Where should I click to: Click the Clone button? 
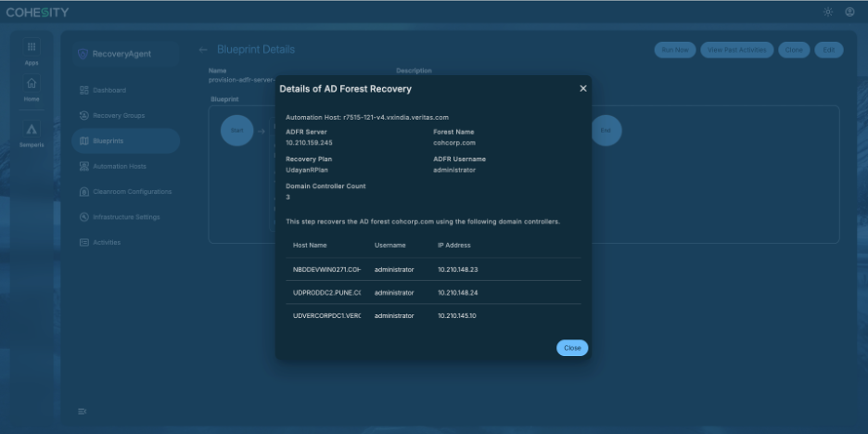pos(794,50)
